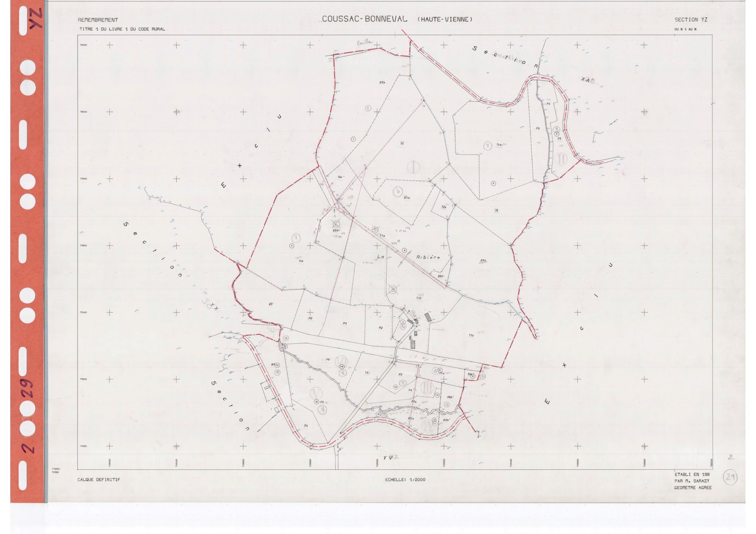The image size is (756, 534).
Task: Click the circled Roman numeral I
Action: click(x=414, y=167)
